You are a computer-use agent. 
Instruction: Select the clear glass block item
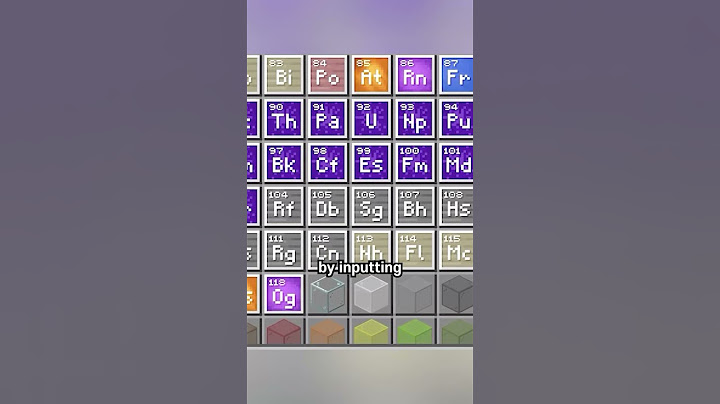pyautogui.click(x=327, y=294)
